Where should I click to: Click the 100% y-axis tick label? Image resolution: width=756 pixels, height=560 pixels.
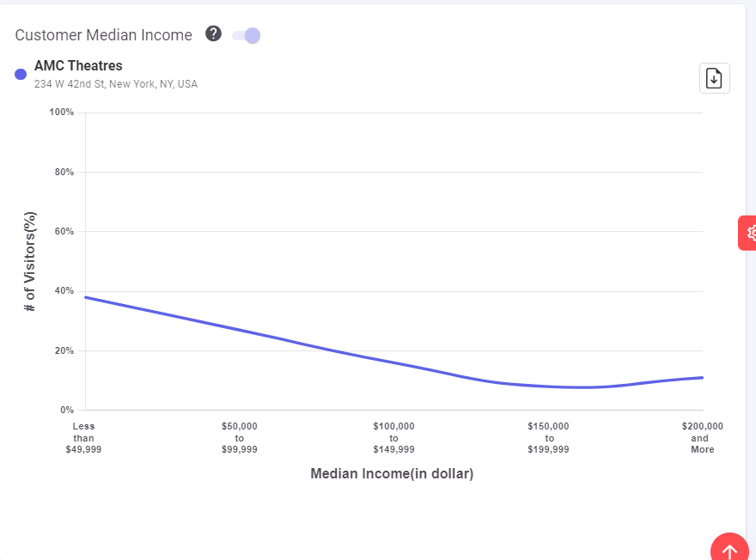coord(62,113)
